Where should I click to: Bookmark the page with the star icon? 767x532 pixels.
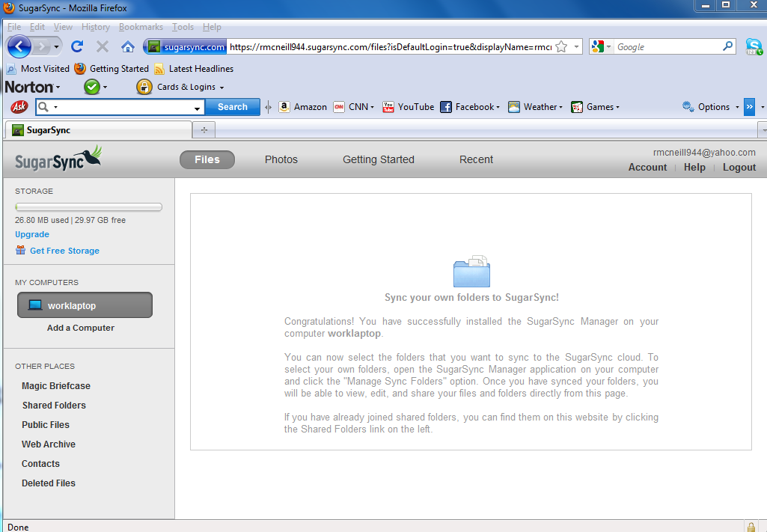[x=561, y=47]
